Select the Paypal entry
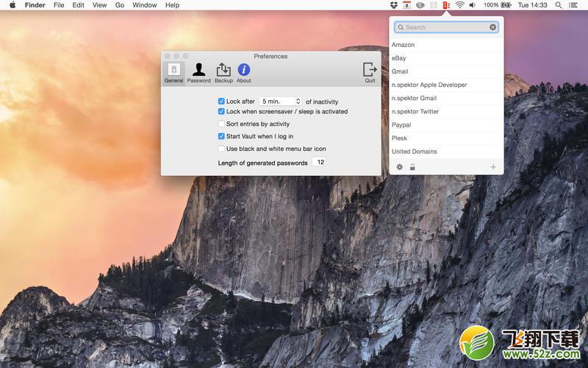This screenshot has height=368, width=588. [x=446, y=124]
